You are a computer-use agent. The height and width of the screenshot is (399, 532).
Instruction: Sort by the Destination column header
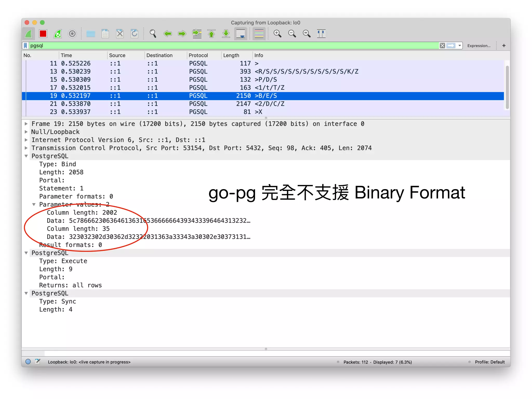tap(165, 55)
